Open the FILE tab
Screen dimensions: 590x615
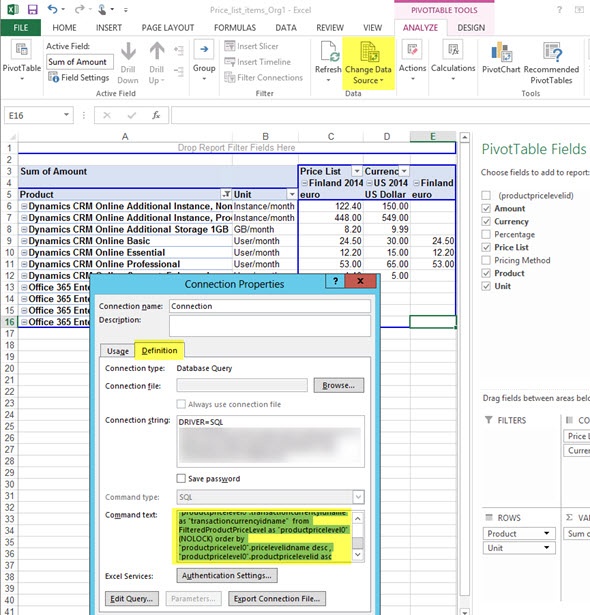pyautogui.click(x=21, y=28)
